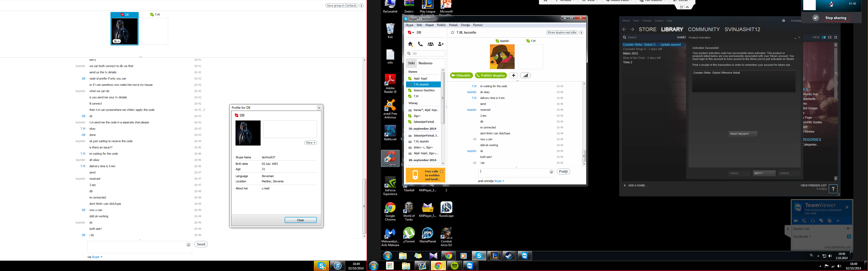The image size is (868, 271).
Task: Focus the Skype contact search field (Išči)
Action: click(426, 53)
